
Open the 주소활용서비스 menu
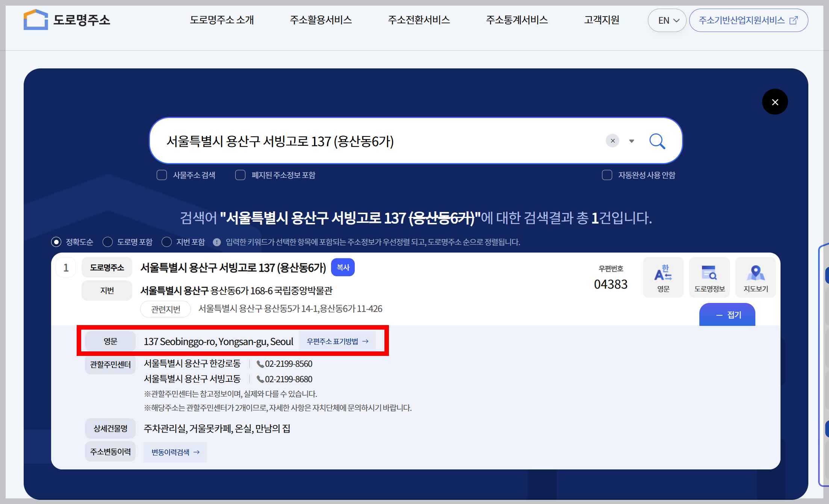pyautogui.click(x=321, y=20)
